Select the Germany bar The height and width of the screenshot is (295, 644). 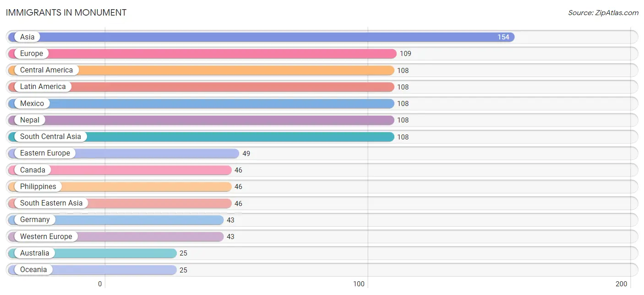[x=115, y=220]
